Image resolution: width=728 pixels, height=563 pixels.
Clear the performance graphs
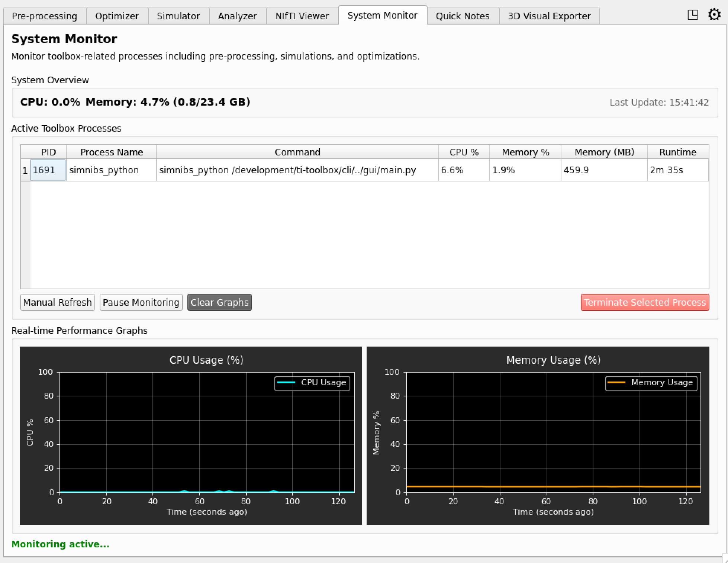pos(219,302)
